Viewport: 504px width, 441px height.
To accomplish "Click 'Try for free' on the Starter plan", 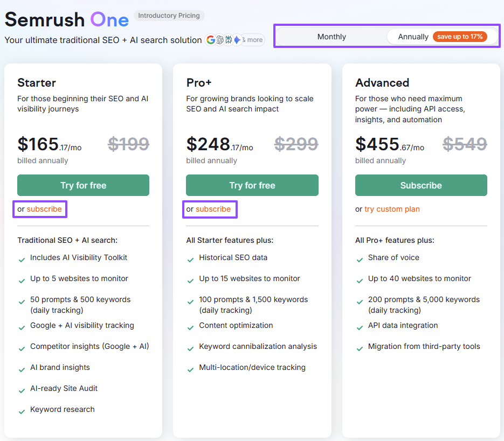I will pyautogui.click(x=83, y=185).
